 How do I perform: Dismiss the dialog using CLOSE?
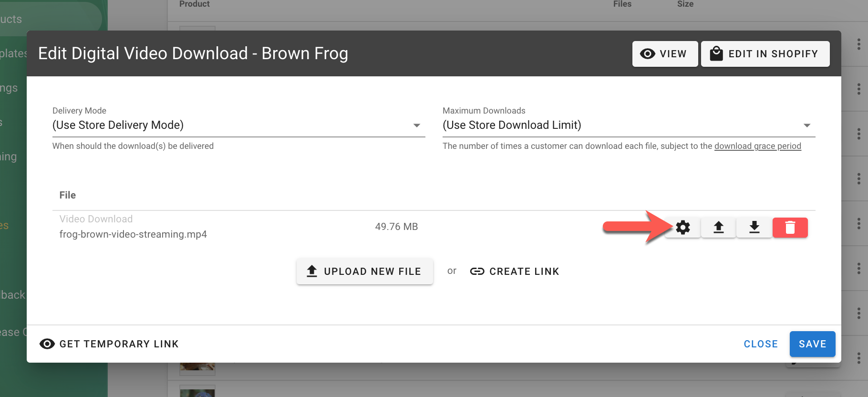(760, 344)
